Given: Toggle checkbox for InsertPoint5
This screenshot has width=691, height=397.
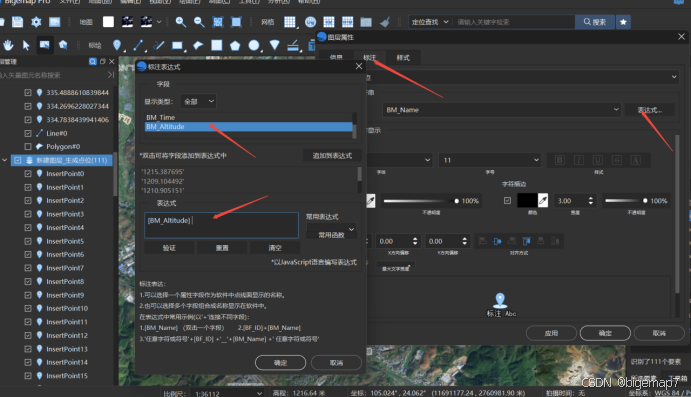Looking at the screenshot, I should [28, 241].
